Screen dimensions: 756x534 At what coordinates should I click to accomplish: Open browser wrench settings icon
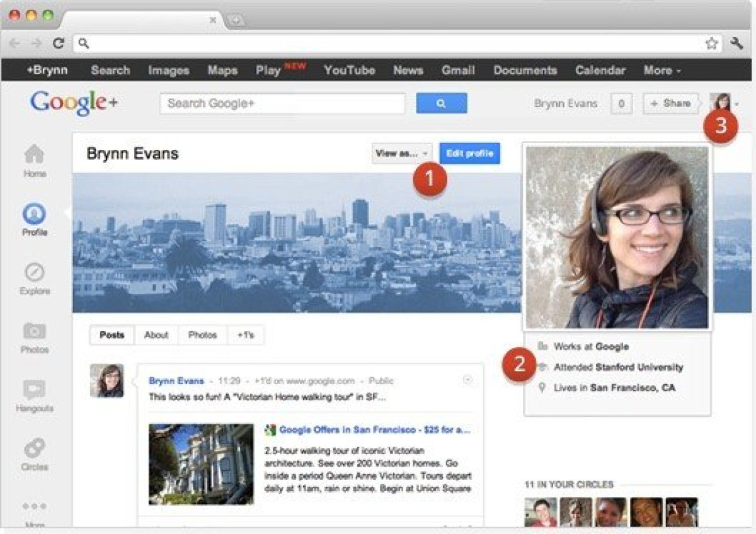pyautogui.click(x=736, y=43)
